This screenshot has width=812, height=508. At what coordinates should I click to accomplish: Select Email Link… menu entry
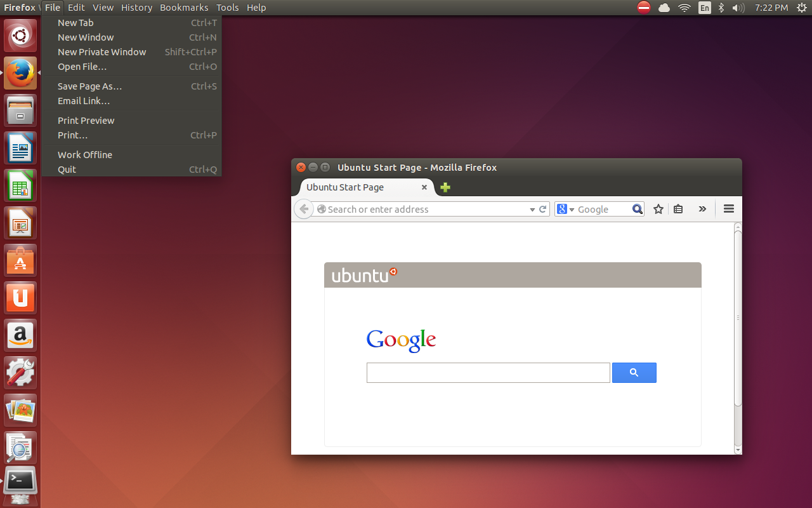click(132, 101)
